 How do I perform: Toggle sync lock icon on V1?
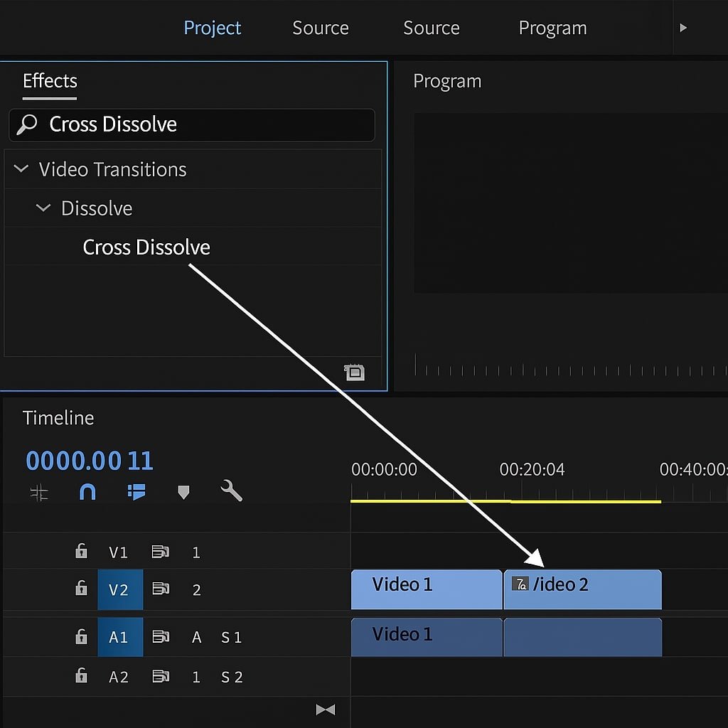(x=161, y=552)
